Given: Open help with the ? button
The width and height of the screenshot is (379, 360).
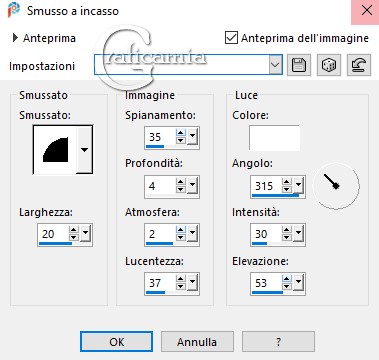Looking at the screenshot, I should (278, 342).
